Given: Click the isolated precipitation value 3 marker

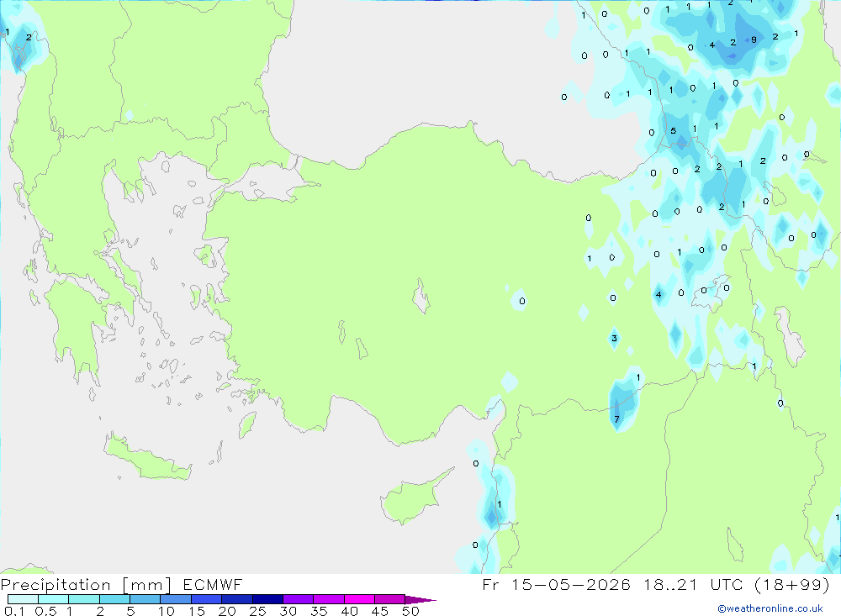Looking at the screenshot, I should pyautogui.click(x=614, y=339).
